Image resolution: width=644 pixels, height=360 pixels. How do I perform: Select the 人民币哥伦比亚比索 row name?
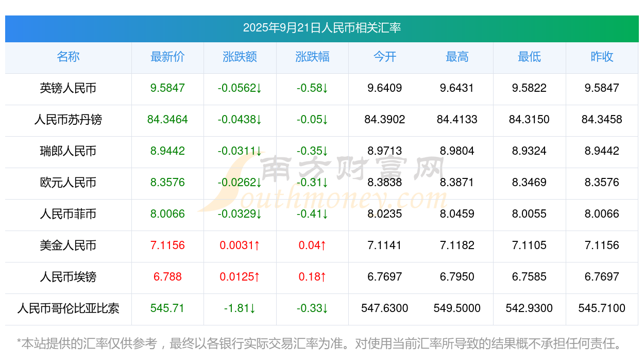(68, 308)
